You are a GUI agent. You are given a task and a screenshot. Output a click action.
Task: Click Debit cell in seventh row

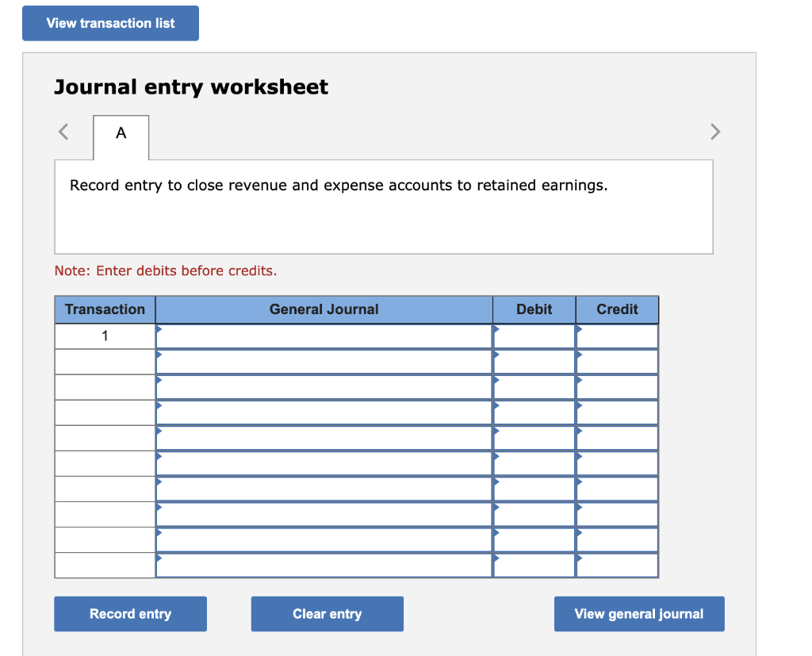(534, 489)
